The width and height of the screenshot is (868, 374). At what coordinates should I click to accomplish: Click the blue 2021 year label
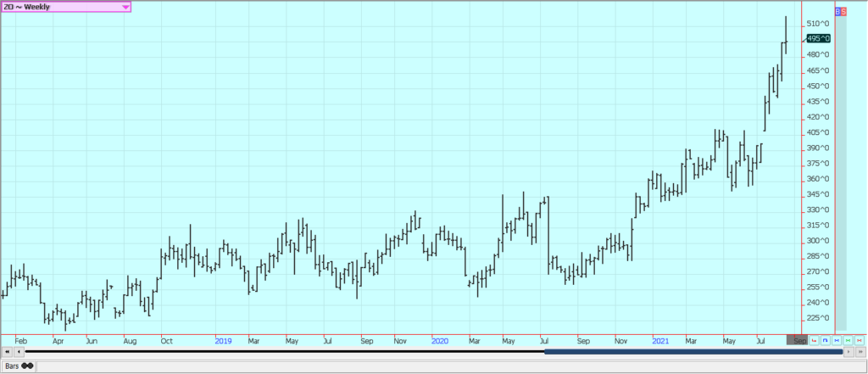click(659, 341)
